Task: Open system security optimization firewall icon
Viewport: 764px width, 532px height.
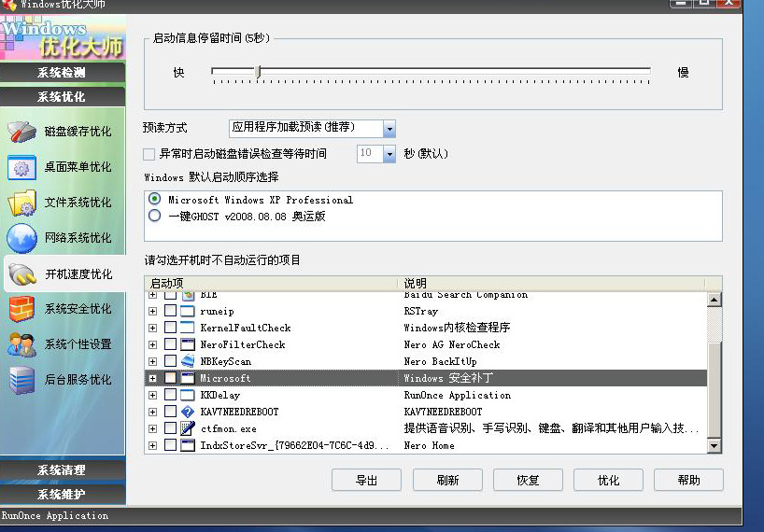Action: click(x=21, y=309)
